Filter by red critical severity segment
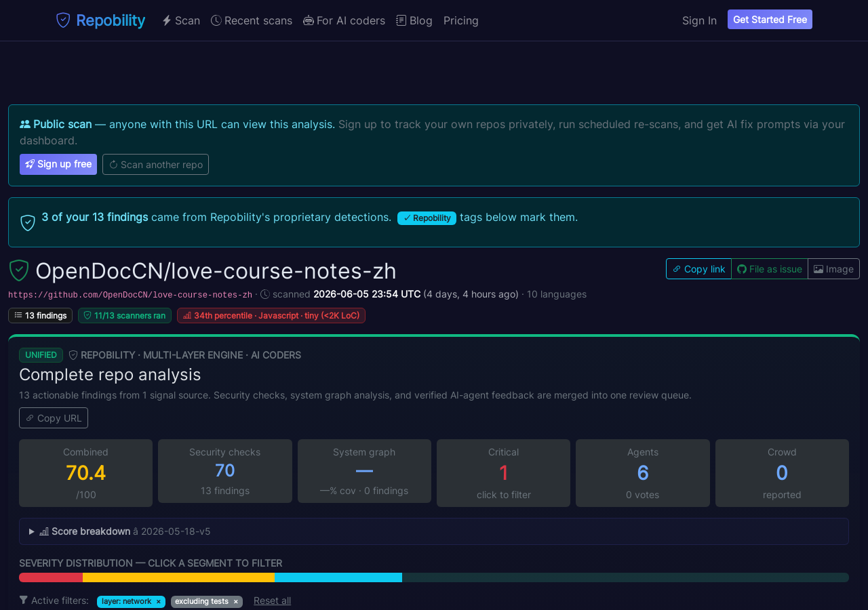The image size is (868, 610). click(51, 577)
